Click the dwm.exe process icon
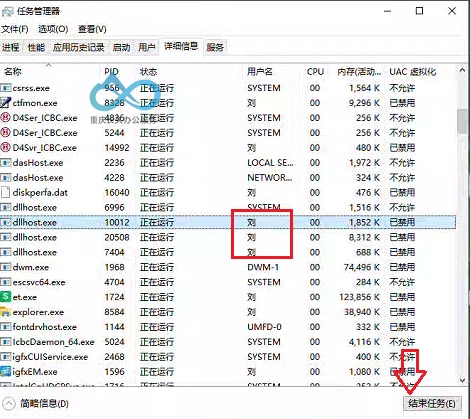This screenshot has height=419, width=470. pyautogui.click(x=6, y=267)
